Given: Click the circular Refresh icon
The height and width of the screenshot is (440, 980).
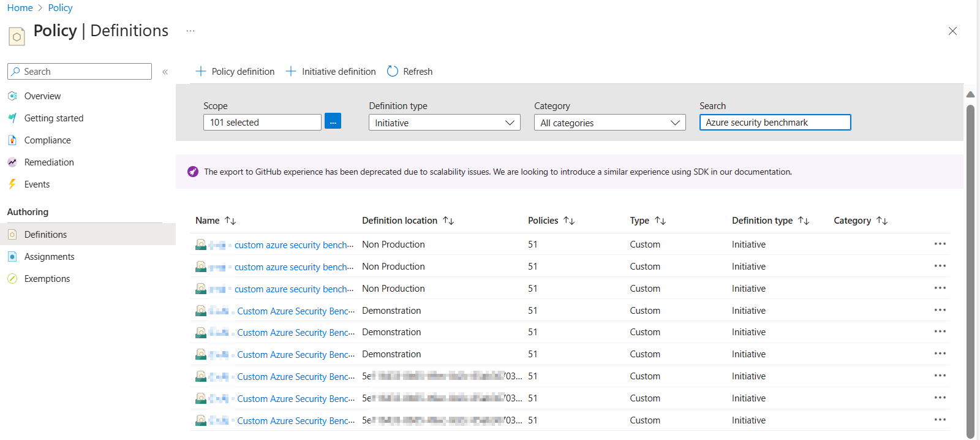Looking at the screenshot, I should click(393, 71).
